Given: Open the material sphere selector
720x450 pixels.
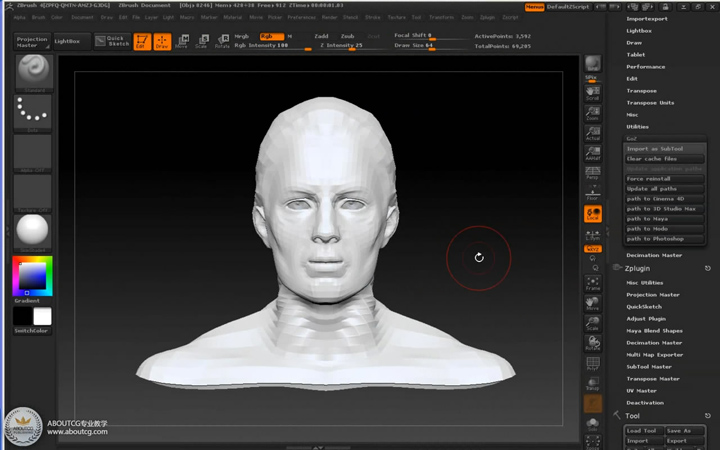Looking at the screenshot, I should 33,233.
